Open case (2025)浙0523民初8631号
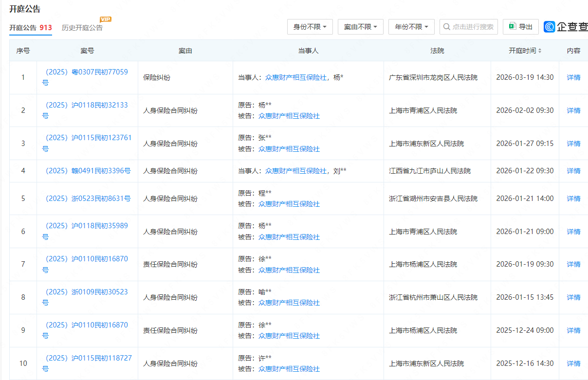This screenshot has width=588, height=380. 88,199
